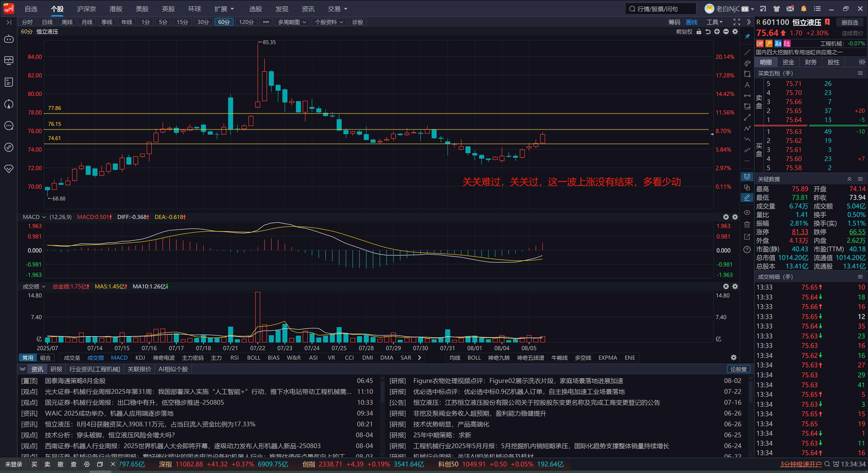Open the AI robot assistant sidebar icon
Viewport: 868px width, 473px height.
(9, 39)
